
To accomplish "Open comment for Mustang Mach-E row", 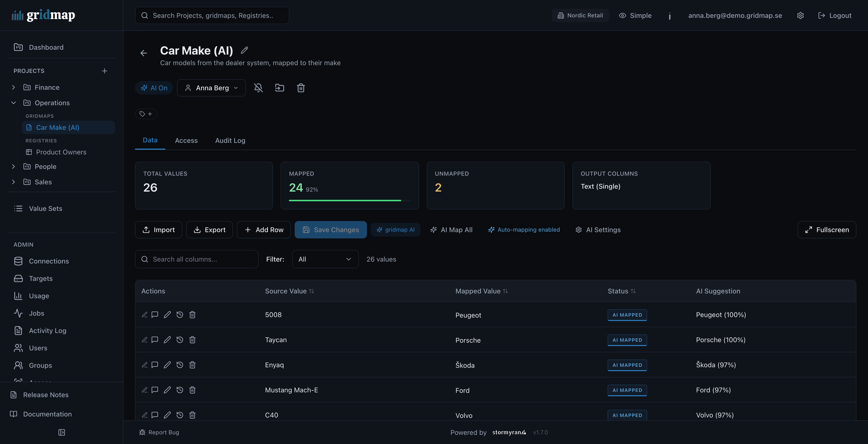I will pyautogui.click(x=155, y=390).
